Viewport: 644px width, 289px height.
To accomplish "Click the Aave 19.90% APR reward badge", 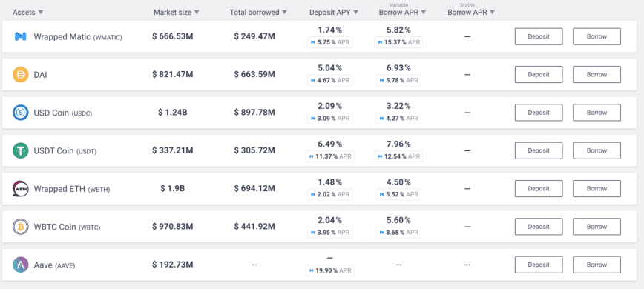I will [x=330, y=270].
